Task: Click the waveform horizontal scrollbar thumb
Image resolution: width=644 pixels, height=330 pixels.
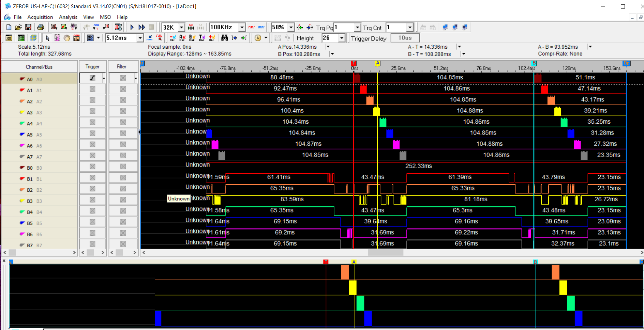Action: [x=386, y=252]
